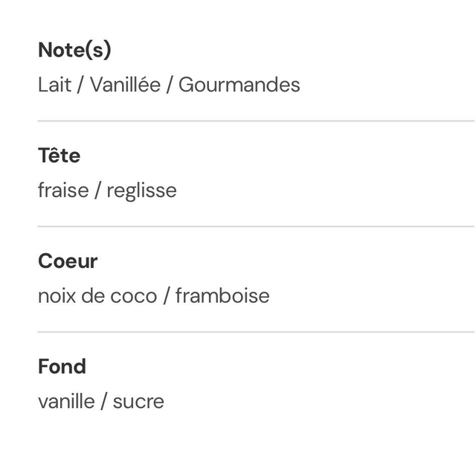This screenshot has width=476, height=454.
Task: Click the Tête heading
Action: (59, 156)
